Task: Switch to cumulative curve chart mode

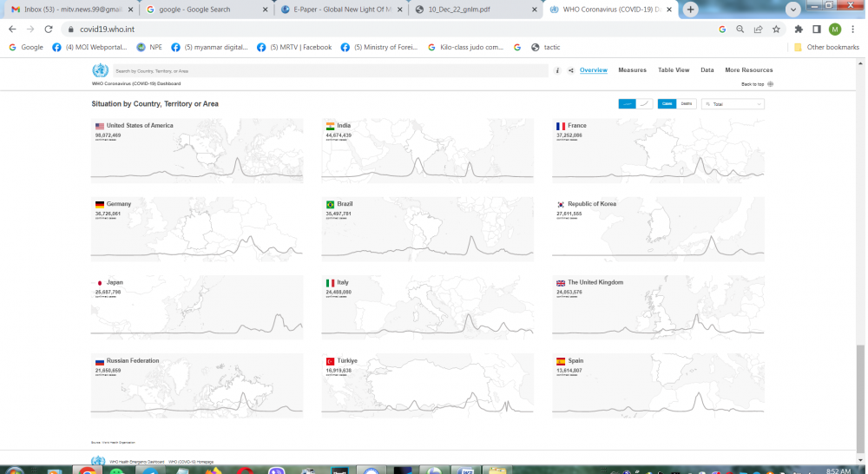Action: tap(645, 103)
